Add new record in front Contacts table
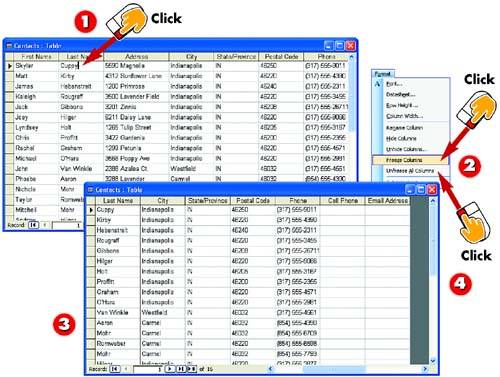Viewport: 500px width, 377px height. pos(192,369)
